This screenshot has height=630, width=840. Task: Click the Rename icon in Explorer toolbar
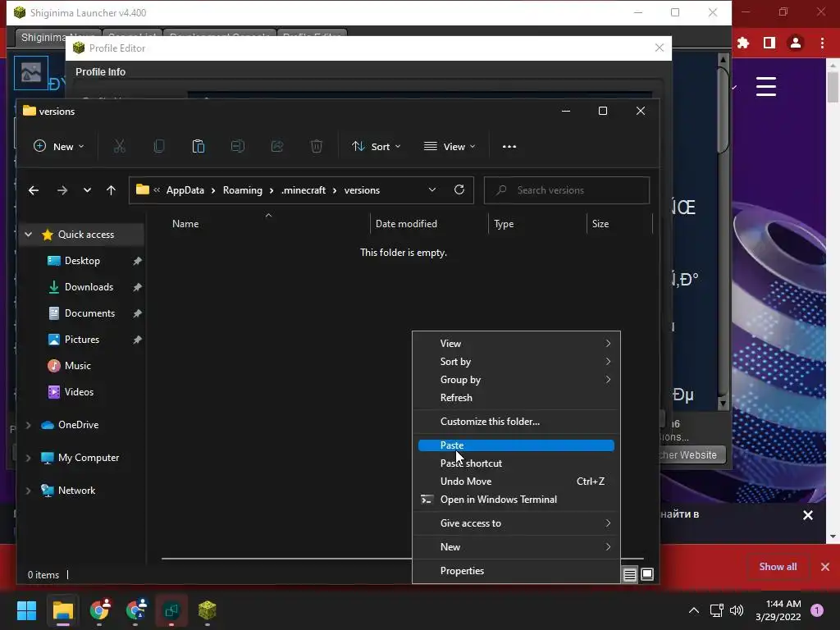point(237,146)
